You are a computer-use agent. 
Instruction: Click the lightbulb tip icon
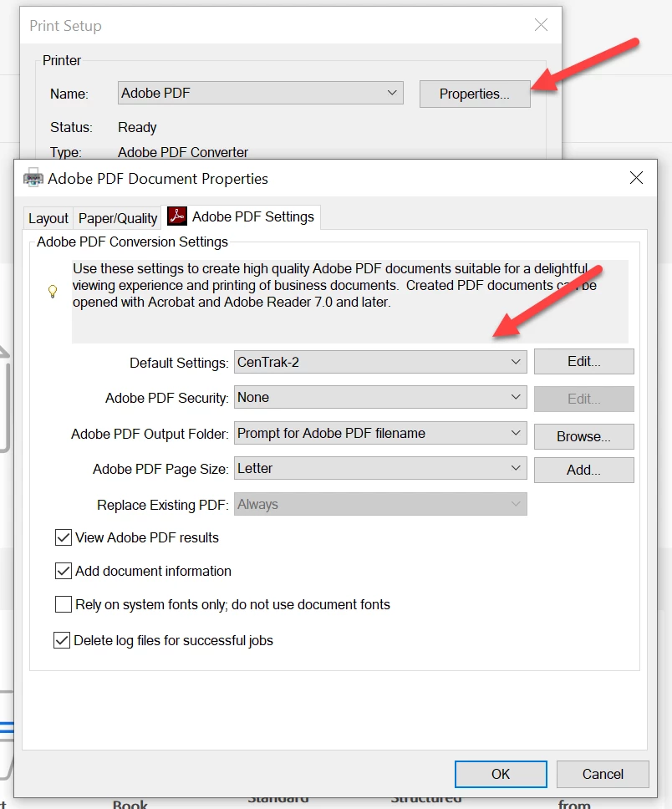[53, 291]
